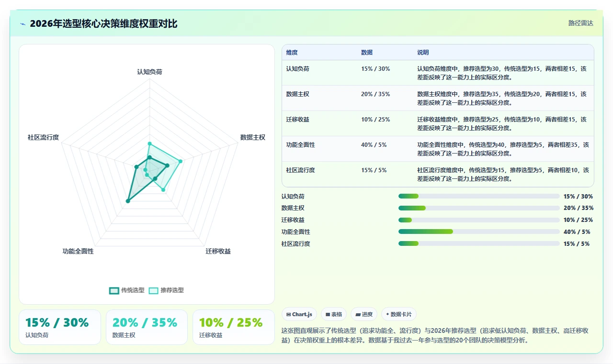The width and height of the screenshot is (613, 364).
Task: Click progress value 10% / 25% beside 迁移收益 bar
Action: [578, 220]
